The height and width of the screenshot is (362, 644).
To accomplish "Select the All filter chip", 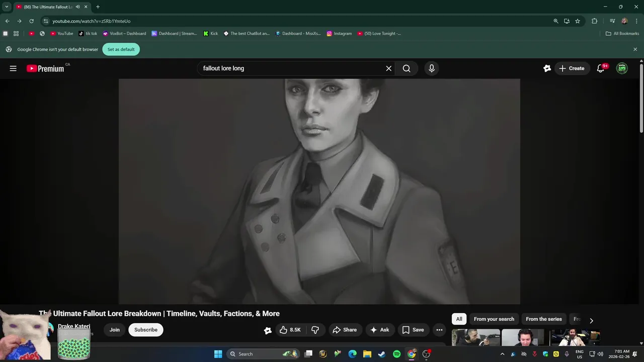I will tap(459, 319).
